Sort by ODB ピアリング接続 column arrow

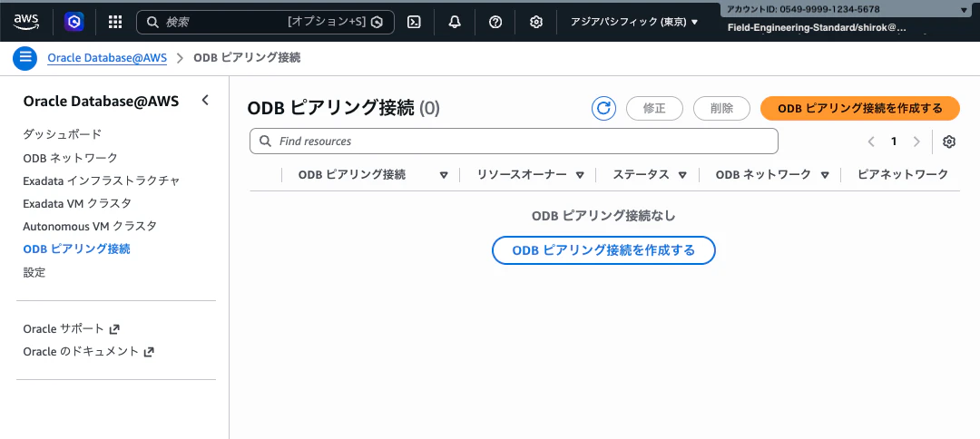pos(444,175)
